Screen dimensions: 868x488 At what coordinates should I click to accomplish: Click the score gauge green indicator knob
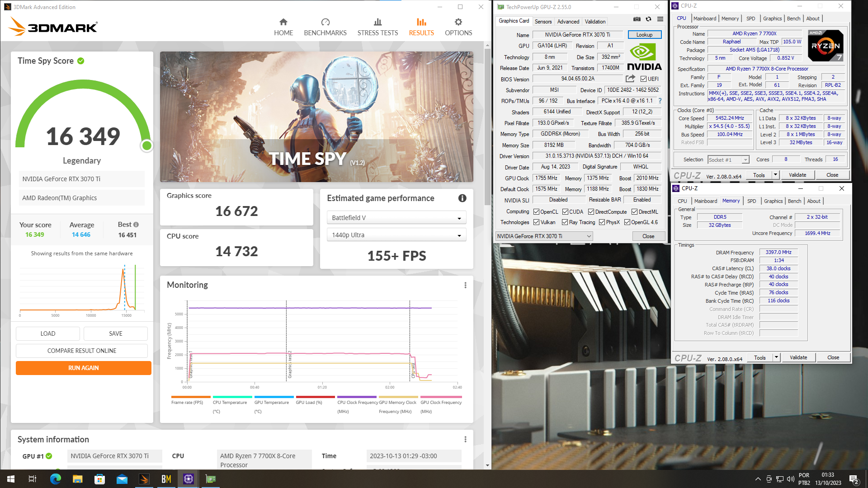tap(146, 145)
